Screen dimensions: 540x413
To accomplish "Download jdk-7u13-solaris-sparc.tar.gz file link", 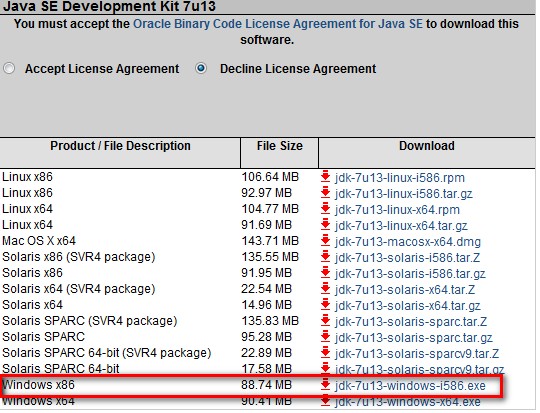I will (413, 338).
